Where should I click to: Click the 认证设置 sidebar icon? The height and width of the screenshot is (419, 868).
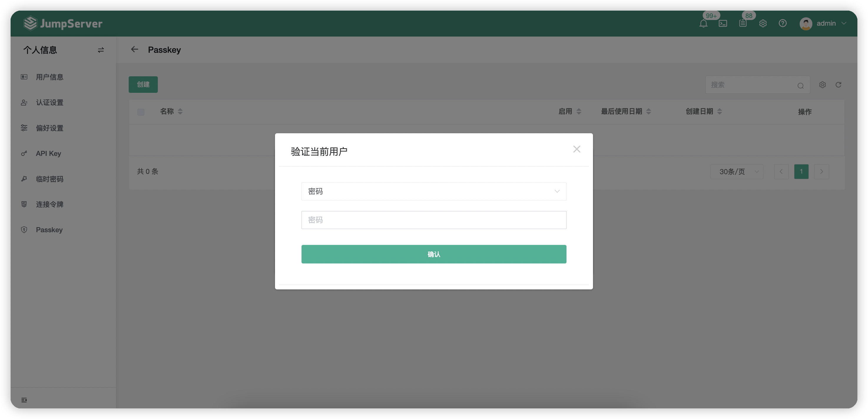[24, 103]
